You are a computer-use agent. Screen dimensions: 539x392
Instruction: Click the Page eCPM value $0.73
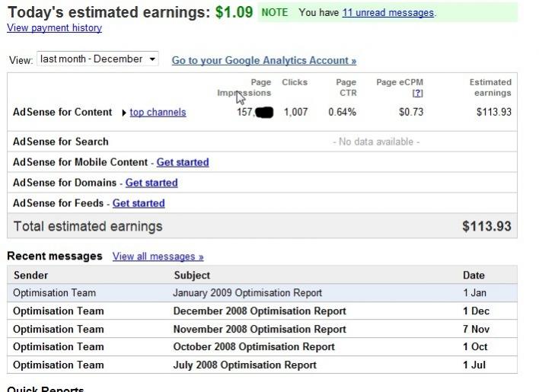pyautogui.click(x=411, y=112)
